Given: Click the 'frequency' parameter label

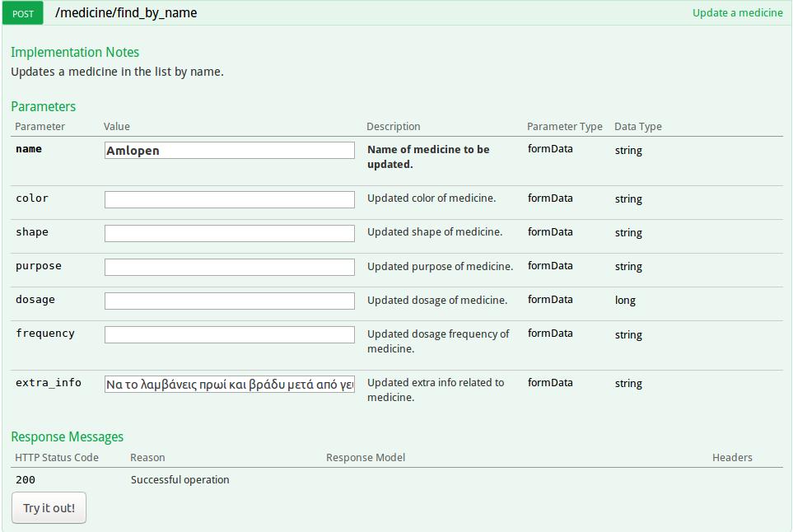Looking at the screenshot, I should pos(45,334).
